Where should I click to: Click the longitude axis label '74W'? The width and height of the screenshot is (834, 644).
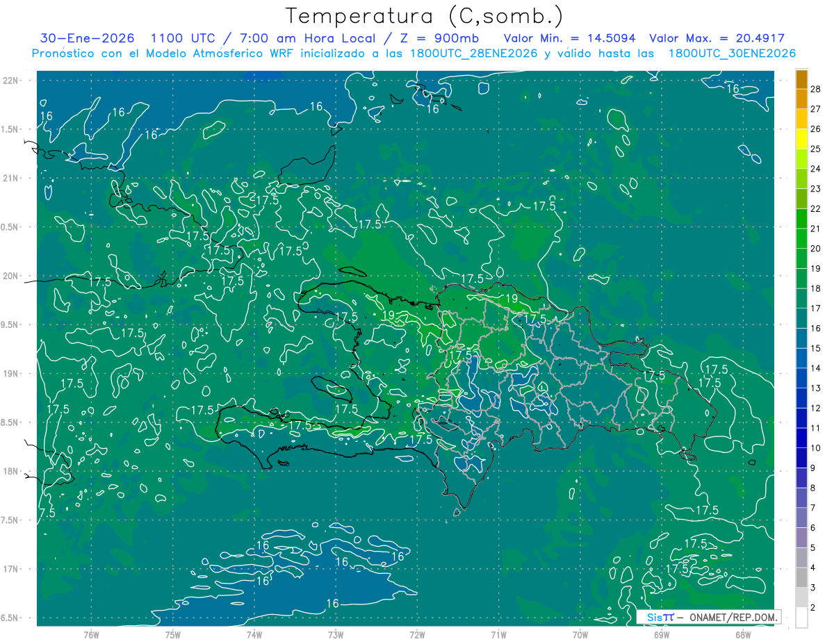click(x=254, y=635)
